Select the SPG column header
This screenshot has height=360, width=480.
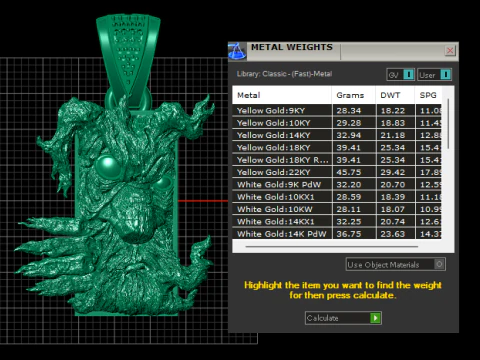(x=428, y=95)
